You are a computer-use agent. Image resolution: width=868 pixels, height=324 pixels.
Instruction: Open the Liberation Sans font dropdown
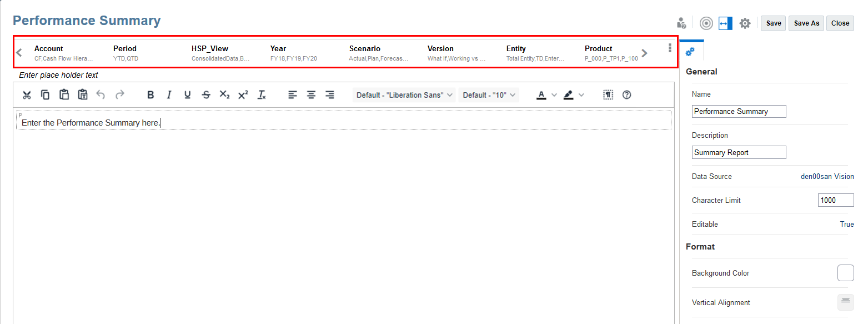coord(404,95)
